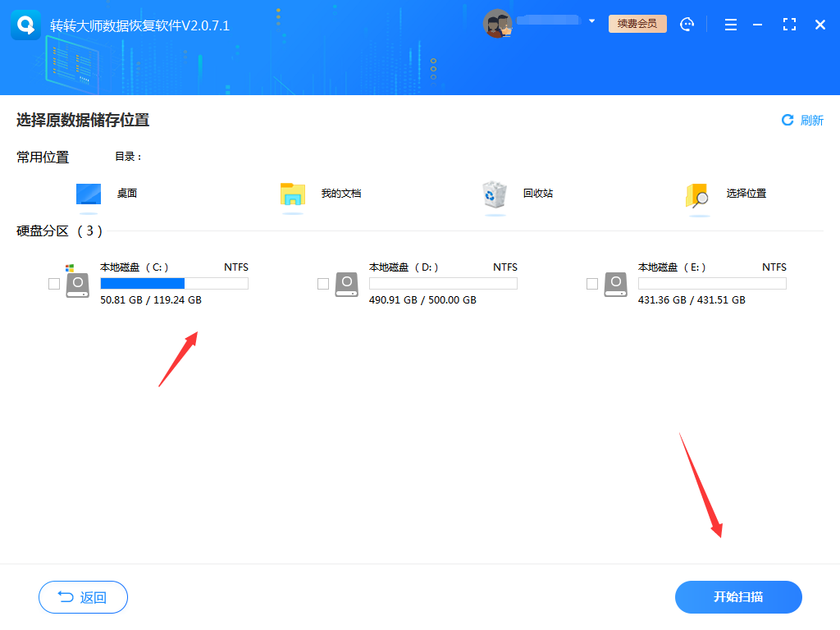
Task: Open the Recycle Bin (回收站) icon
Action: pyautogui.click(x=495, y=196)
